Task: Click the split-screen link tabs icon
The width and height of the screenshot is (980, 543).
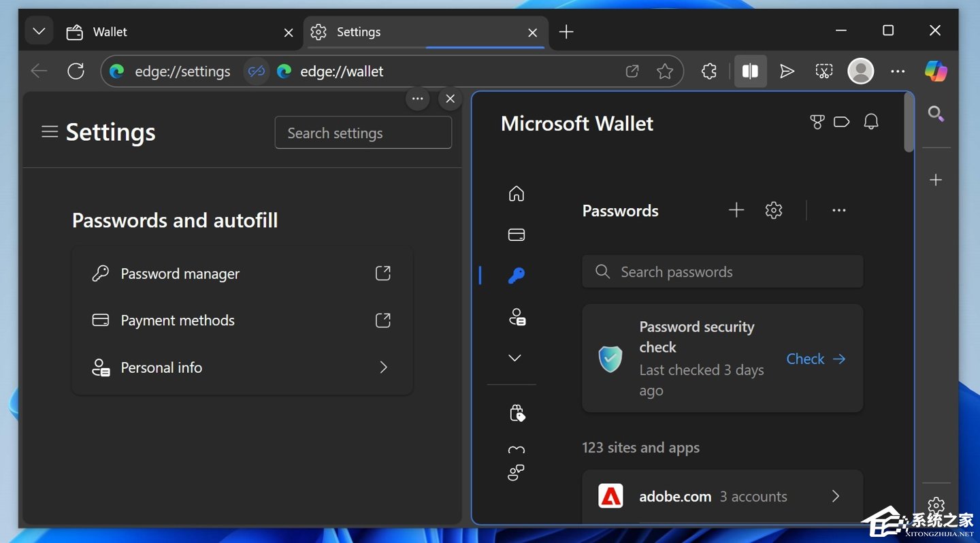Action: coord(256,71)
